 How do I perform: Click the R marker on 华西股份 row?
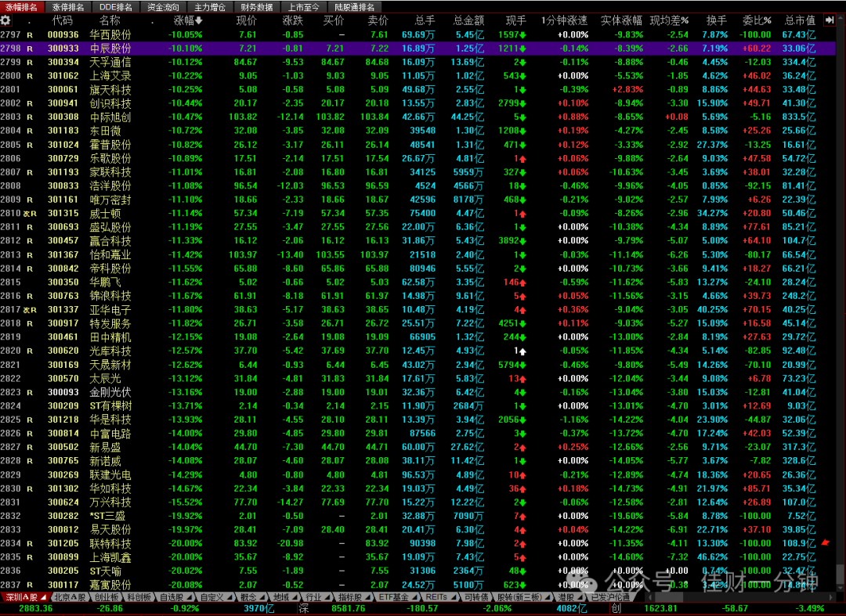click(x=30, y=34)
